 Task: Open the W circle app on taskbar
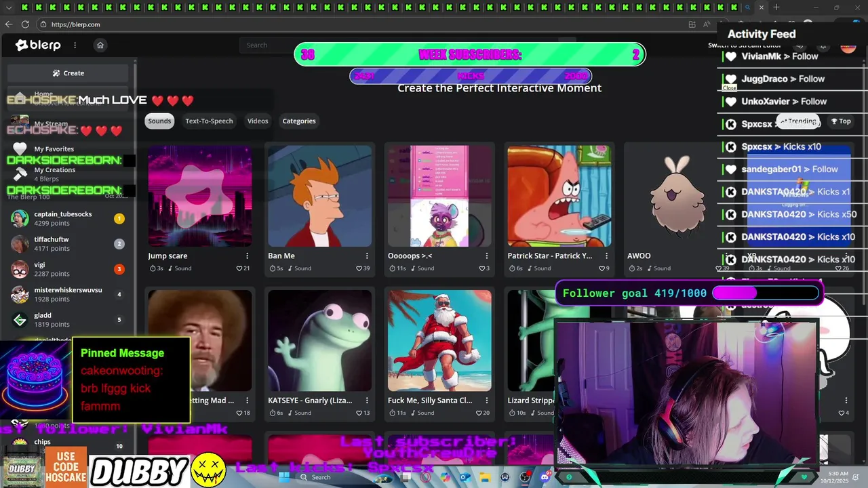pos(505,477)
